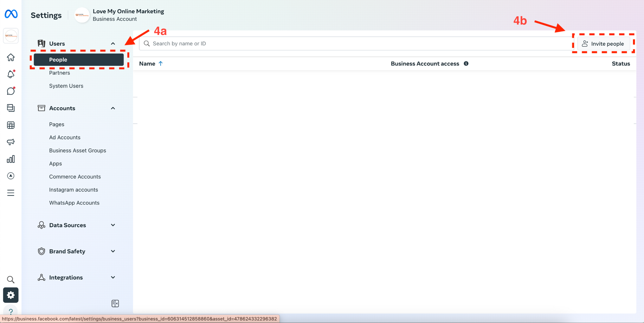Image resolution: width=644 pixels, height=323 pixels.
Task: Open the Help question mark icon
Action: click(11, 311)
